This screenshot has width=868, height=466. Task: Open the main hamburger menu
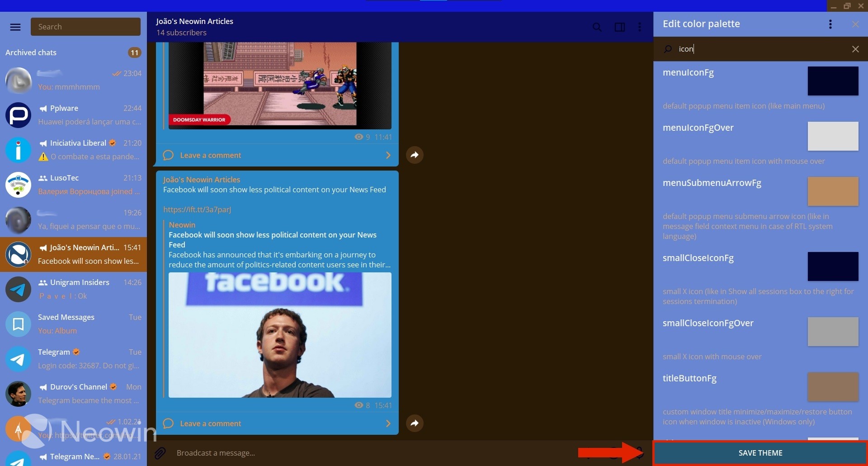click(15, 27)
